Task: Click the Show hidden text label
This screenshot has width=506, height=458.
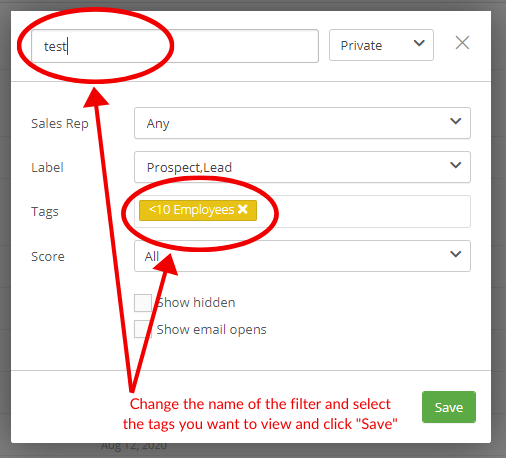Action: coord(196,302)
